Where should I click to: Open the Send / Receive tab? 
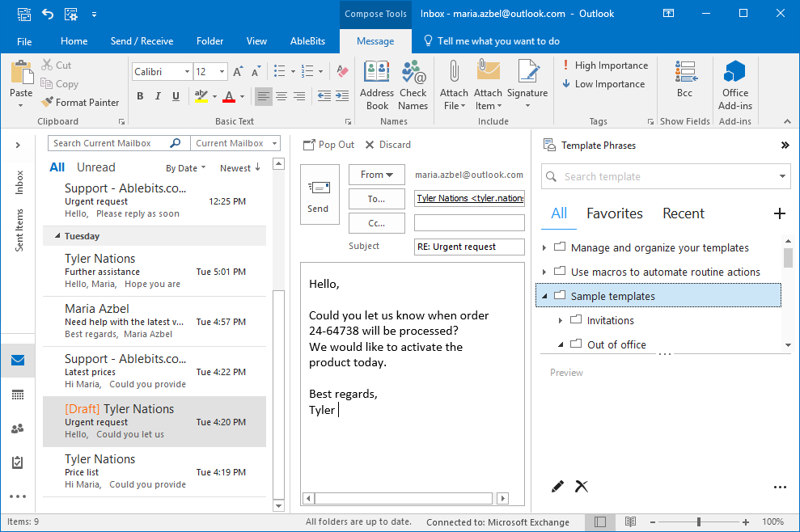click(x=142, y=41)
